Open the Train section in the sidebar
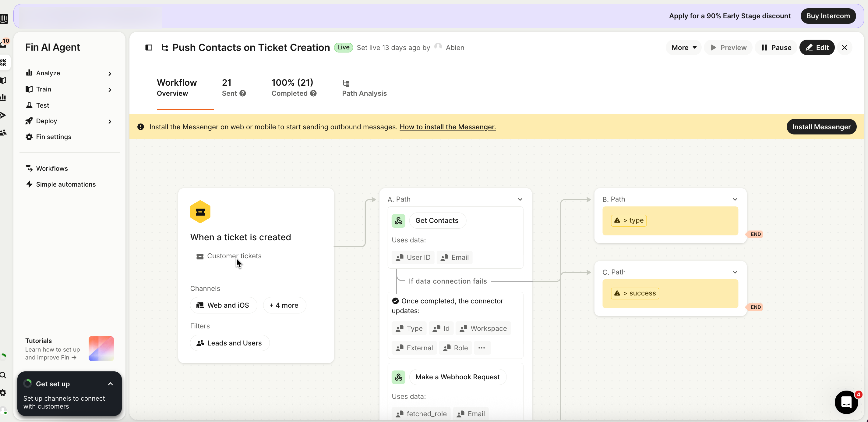The width and height of the screenshot is (868, 422). pyautogui.click(x=44, y=89)
